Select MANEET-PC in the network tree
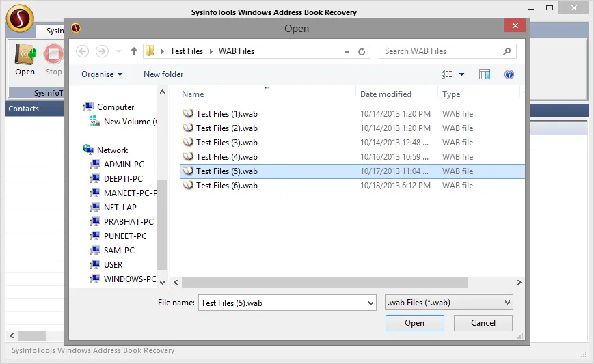This screenshot has height=364, width=594. [x=130, y=193]
